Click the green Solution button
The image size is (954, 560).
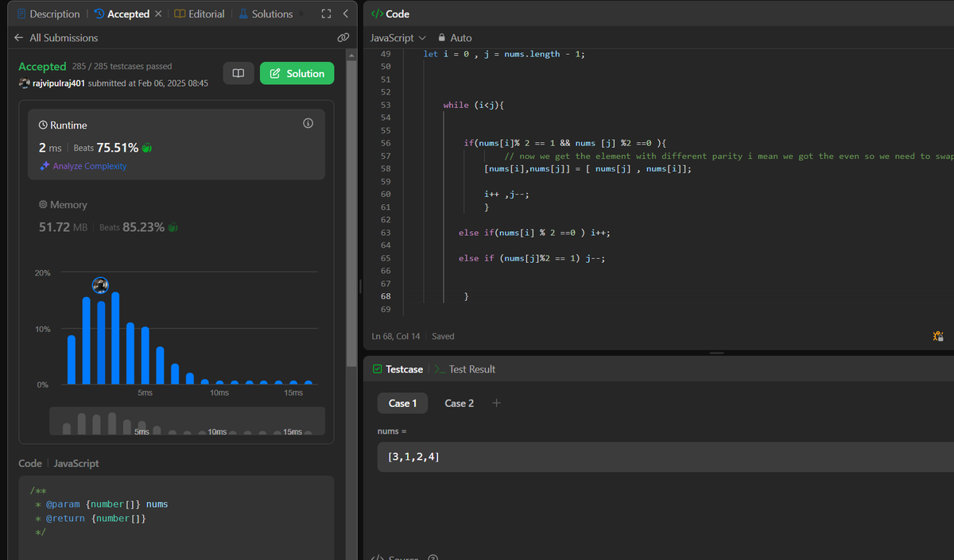(297, 73)
